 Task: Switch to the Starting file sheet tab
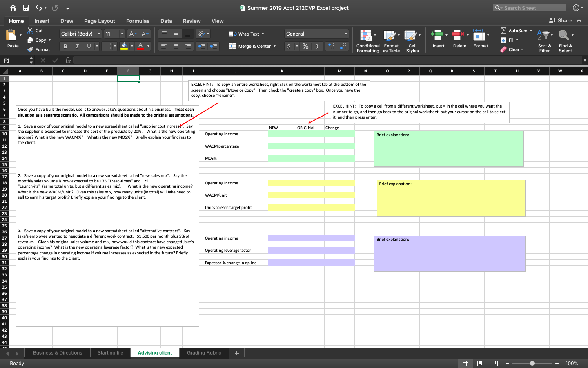click(110, 353)
